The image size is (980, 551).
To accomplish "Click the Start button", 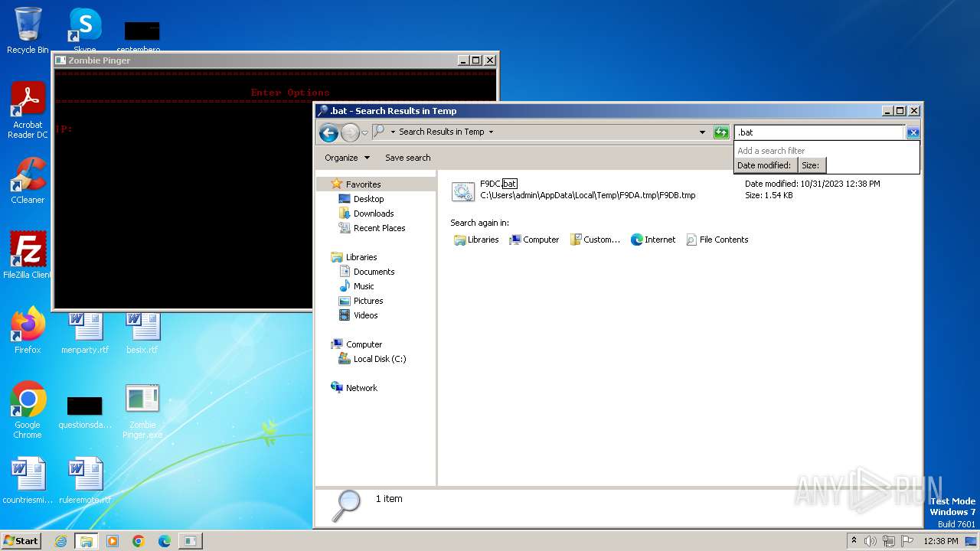I will 21,540.
